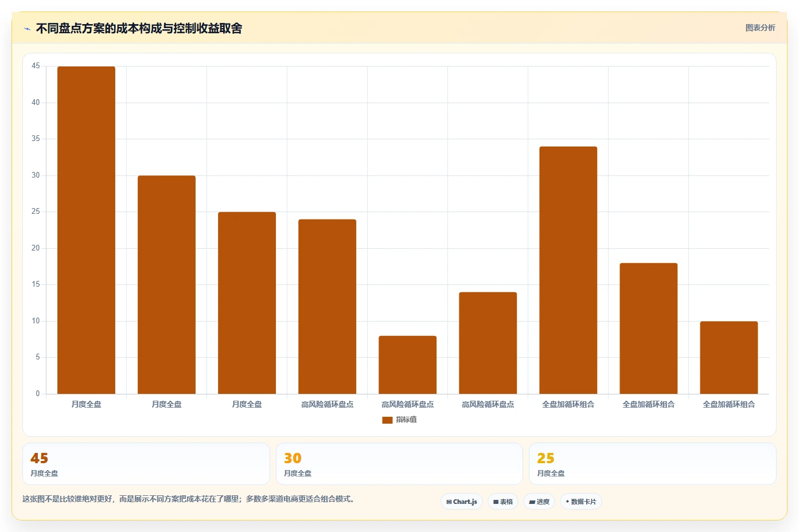Viewport: 799px width, 532px height.
Task: Click the shortest 高风险循环盘点 bar at 8
Action: (x=407, y=365)
